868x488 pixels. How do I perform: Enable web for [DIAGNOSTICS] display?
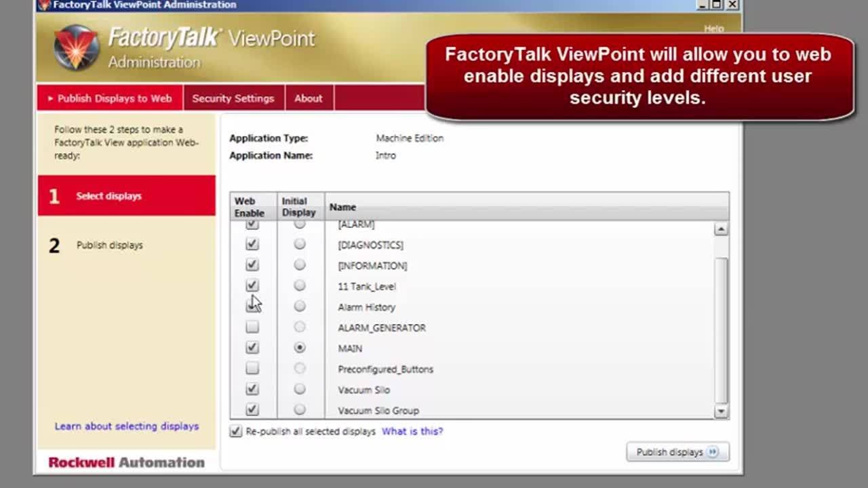pos(252,244)
